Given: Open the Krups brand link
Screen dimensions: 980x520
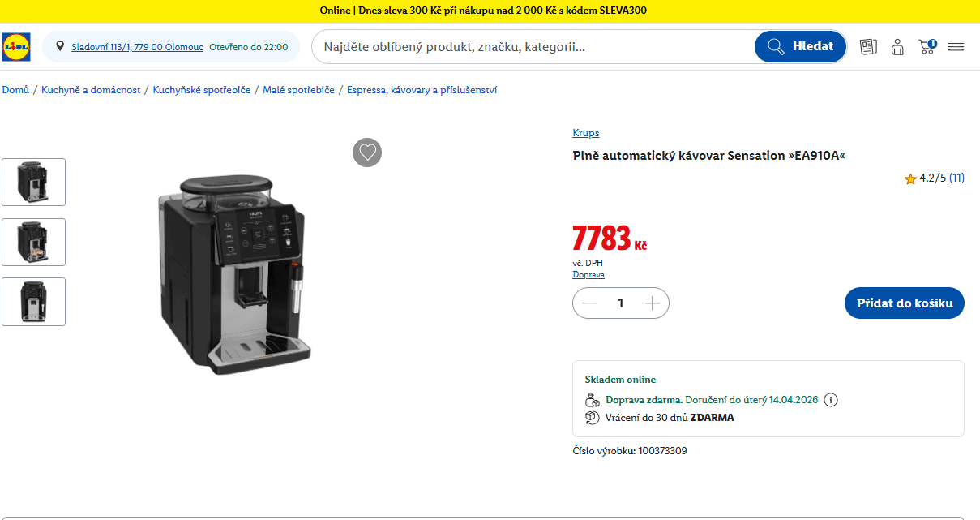Looking at the screenshot, I should pos(586,133).
